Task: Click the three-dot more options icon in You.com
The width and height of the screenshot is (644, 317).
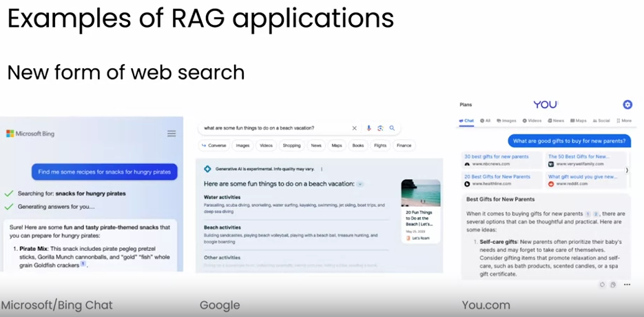Action: pos(627,285)
